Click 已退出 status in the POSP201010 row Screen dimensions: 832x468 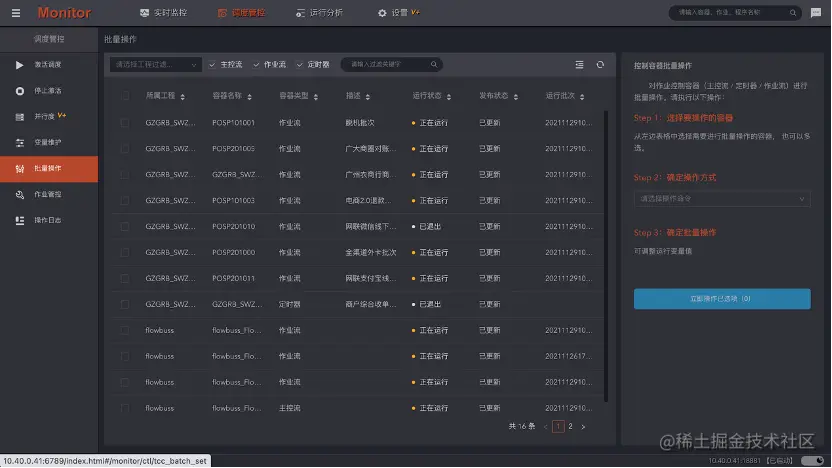pos(430,227)
